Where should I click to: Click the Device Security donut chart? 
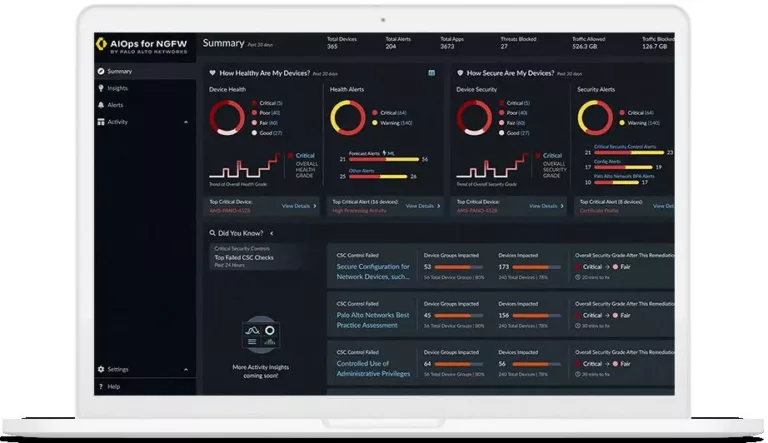click(475, 118)
